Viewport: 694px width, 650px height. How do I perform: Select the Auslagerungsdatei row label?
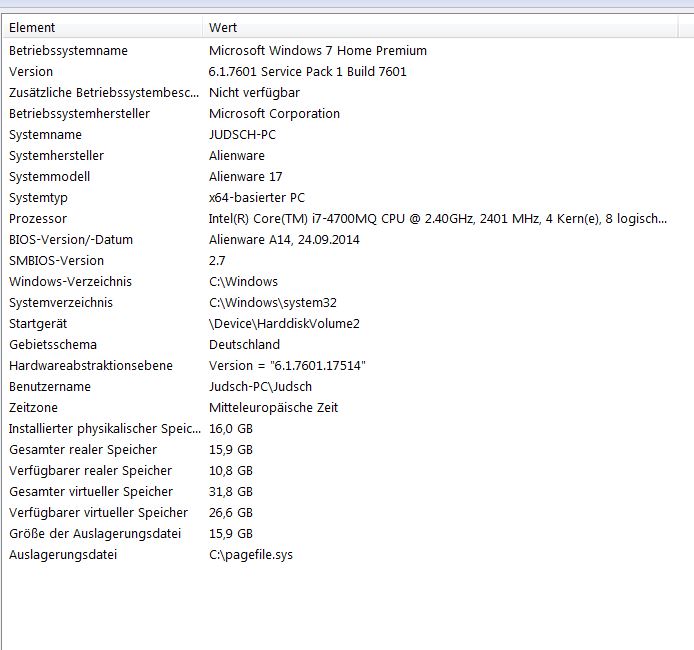pyautogui.click(x=63, y=555)
